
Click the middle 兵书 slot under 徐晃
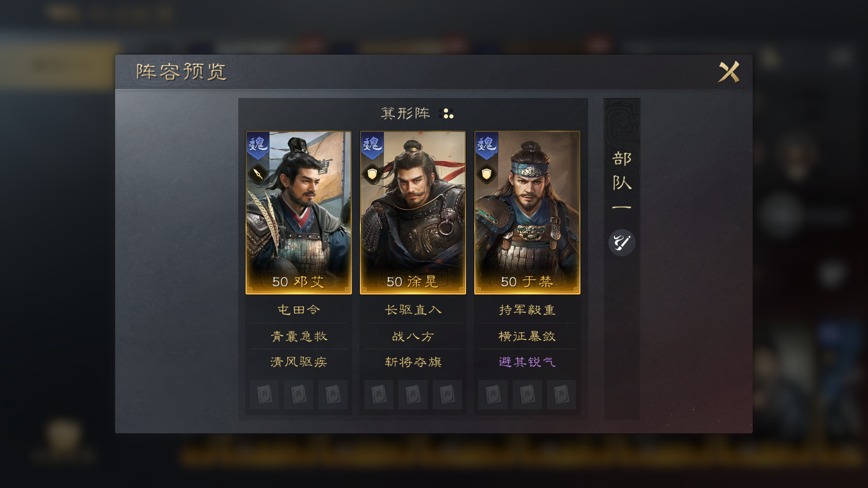pyautogui.click(x=413, y=394)
